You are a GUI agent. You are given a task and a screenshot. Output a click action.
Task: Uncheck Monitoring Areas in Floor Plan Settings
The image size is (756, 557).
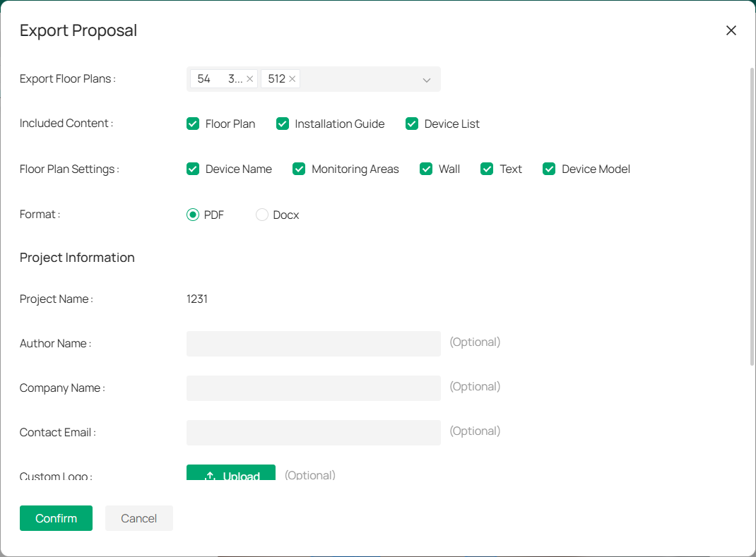pyautogui.click(x=299, y=169)
